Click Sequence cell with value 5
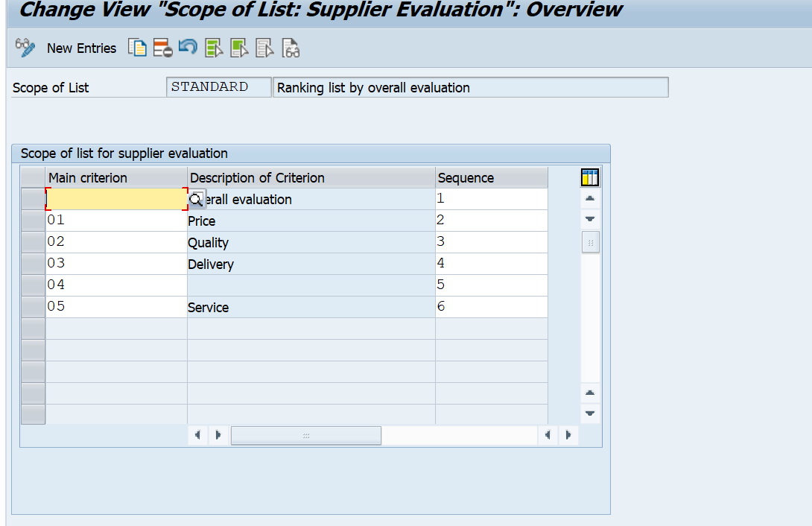This screenshot has width=812, height=526. click(492, 285)
